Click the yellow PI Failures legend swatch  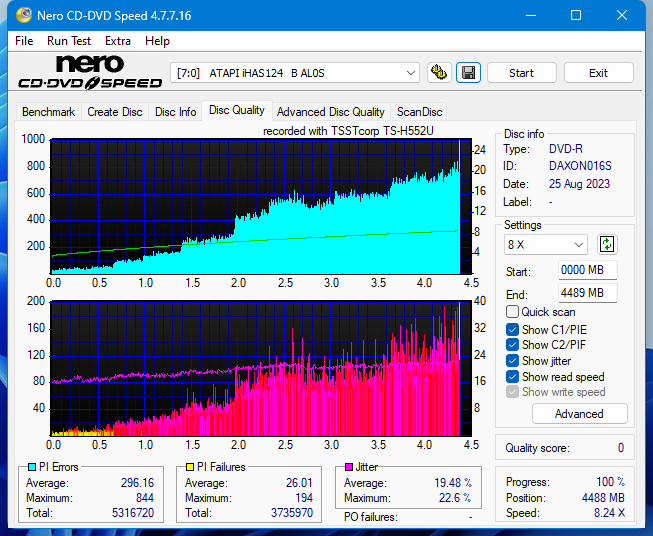pos(190,467)
